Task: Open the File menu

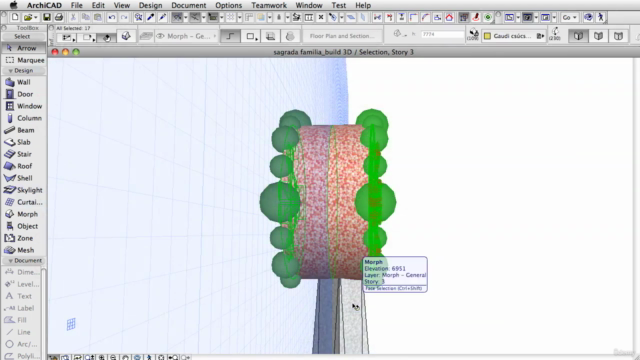Action: click(x=76, y=5)
